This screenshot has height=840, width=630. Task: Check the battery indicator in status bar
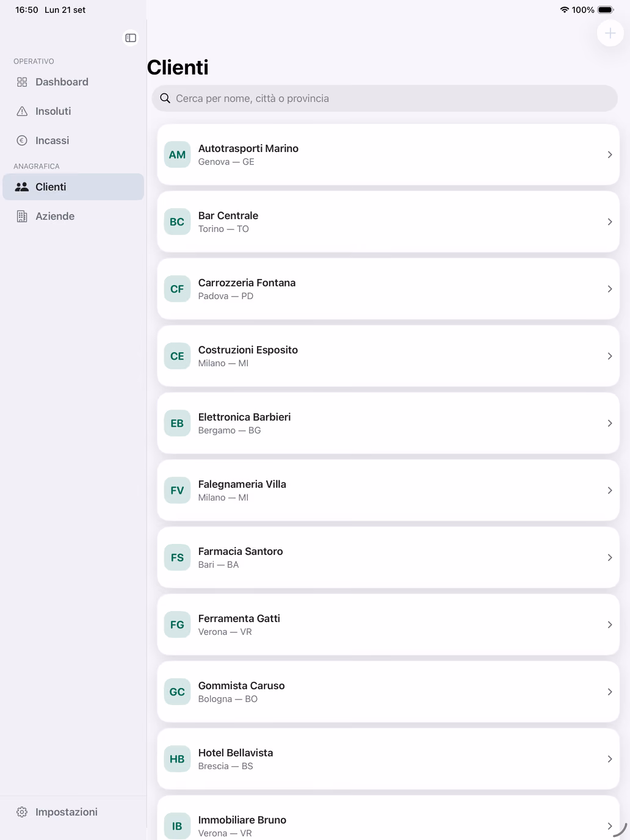click(606, 10)
